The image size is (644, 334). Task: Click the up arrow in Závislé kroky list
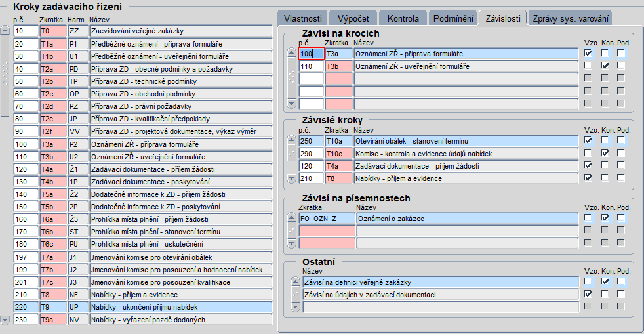292,140
